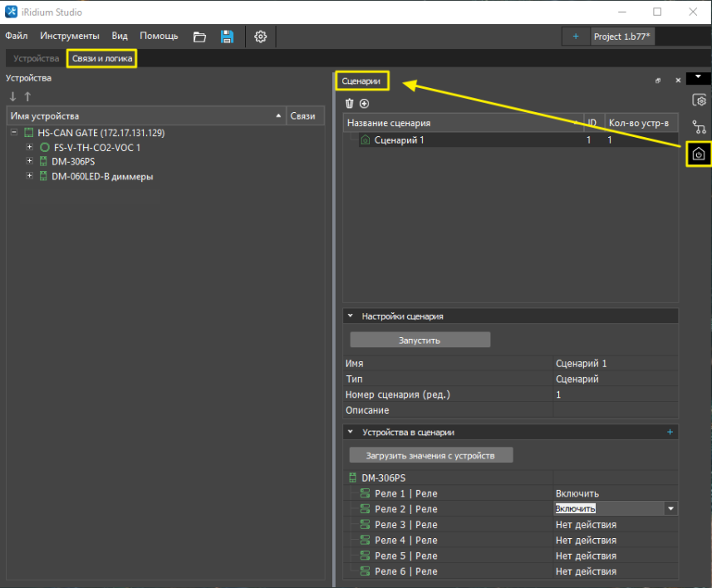Move device down with the down arrow

(13, 97)
